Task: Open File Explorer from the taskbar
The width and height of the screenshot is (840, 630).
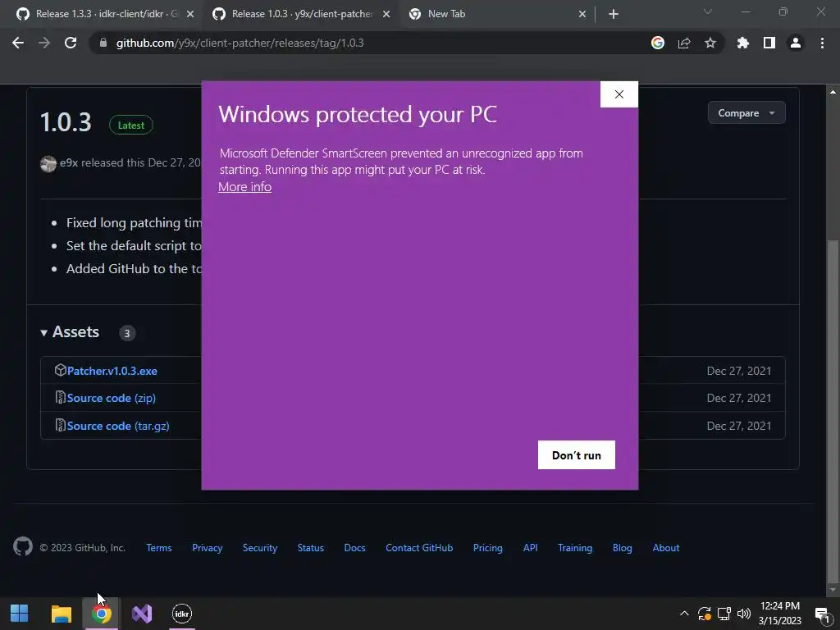Action: click(61, 614)
